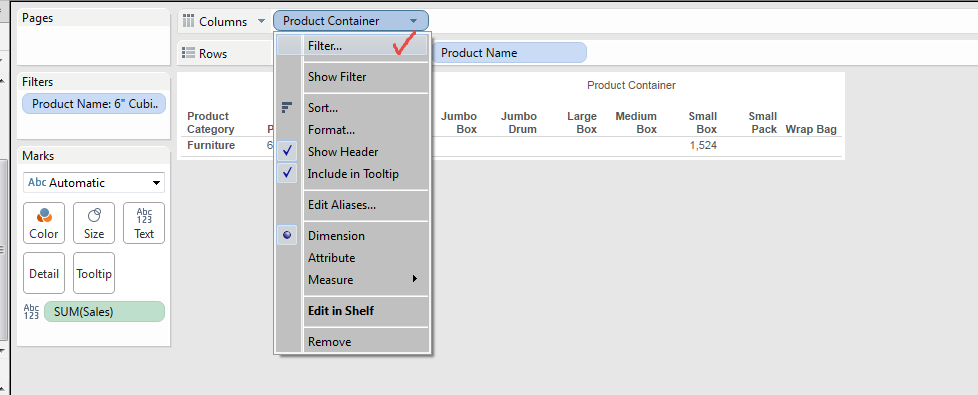Viewport: 978px width, 395px height.
Task: Remove the pill via Remove entry
Action: click(352, 342)
